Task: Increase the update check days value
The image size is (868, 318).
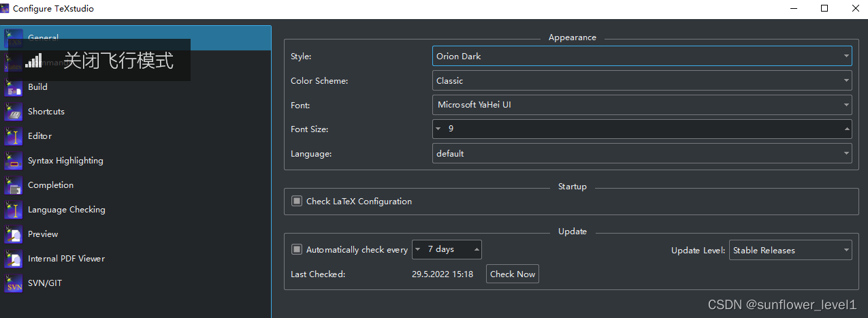Action: (x=477, y=249)
